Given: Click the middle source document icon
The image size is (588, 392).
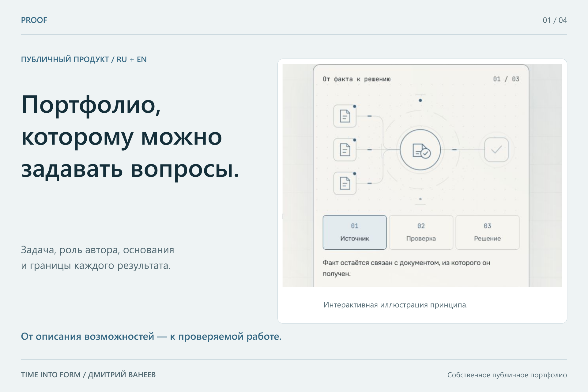Looking at the screenshot, I should point(345,150).
